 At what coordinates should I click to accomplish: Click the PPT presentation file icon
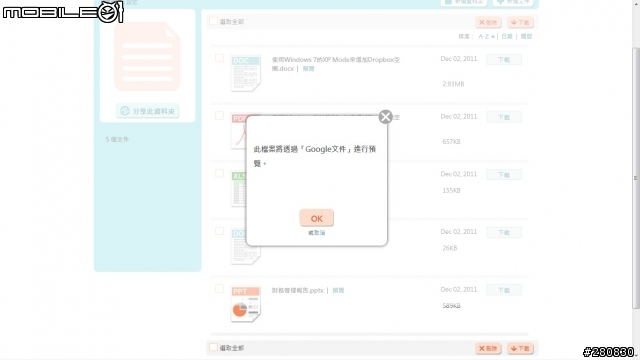click(x=245, y=304)
